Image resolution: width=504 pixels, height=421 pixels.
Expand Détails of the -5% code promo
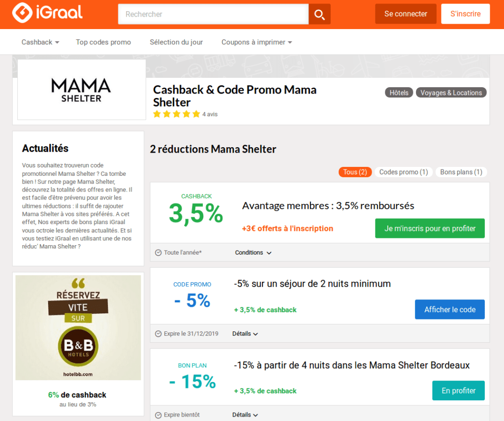pyautogui.click(x=245, y=334)
